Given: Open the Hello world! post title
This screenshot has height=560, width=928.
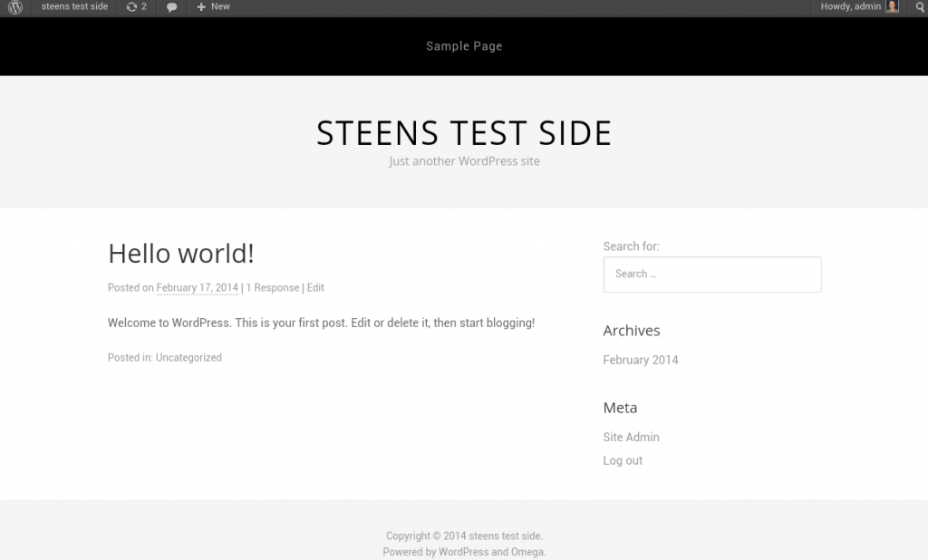Looking at the screenshot, I should (181, 254).
